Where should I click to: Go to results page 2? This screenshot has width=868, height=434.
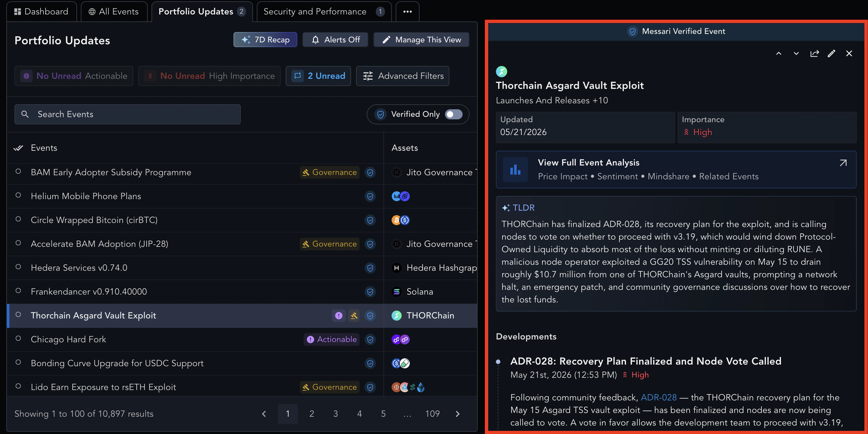coord(312,414)
